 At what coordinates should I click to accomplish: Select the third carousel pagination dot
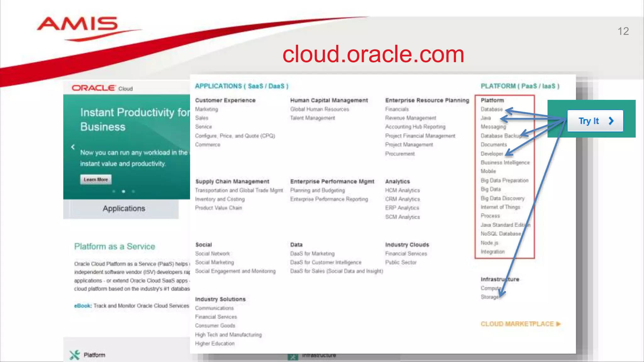pos(133,191)
